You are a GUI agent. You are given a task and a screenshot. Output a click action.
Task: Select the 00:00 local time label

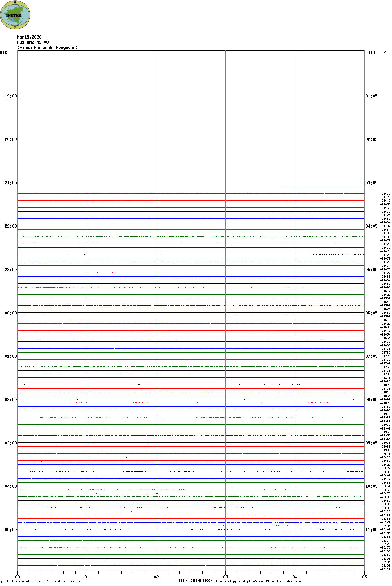[x=10, y=313]
